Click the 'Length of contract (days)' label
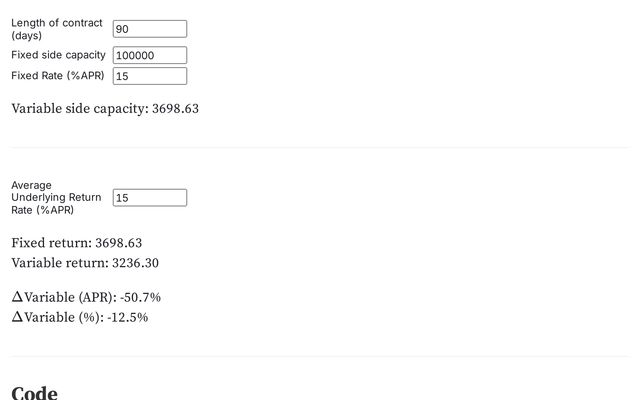Viewport: 640px width, 400px height. click(x=56, y=29)
